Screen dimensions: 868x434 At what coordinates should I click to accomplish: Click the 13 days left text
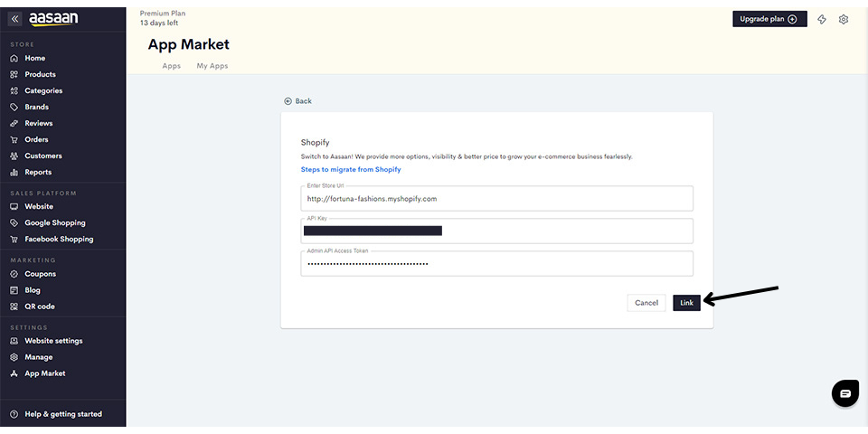click(159, 24)
